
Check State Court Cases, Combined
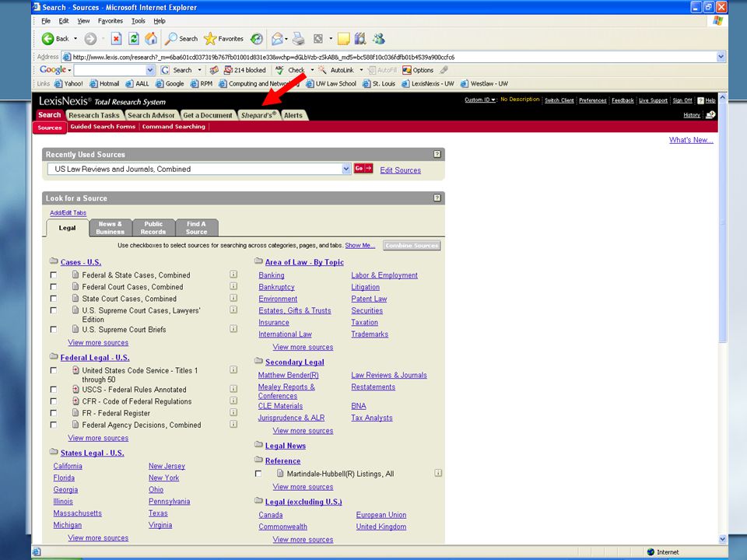[54, 299]
